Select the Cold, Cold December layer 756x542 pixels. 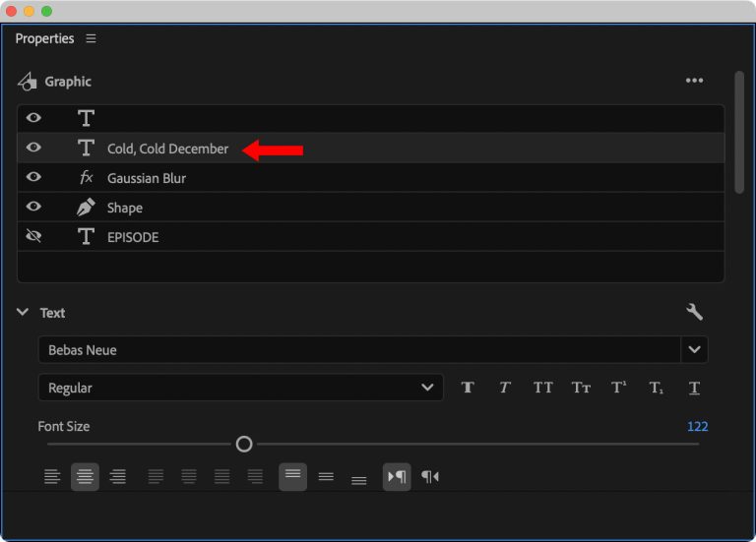click(x=167, y=149)
